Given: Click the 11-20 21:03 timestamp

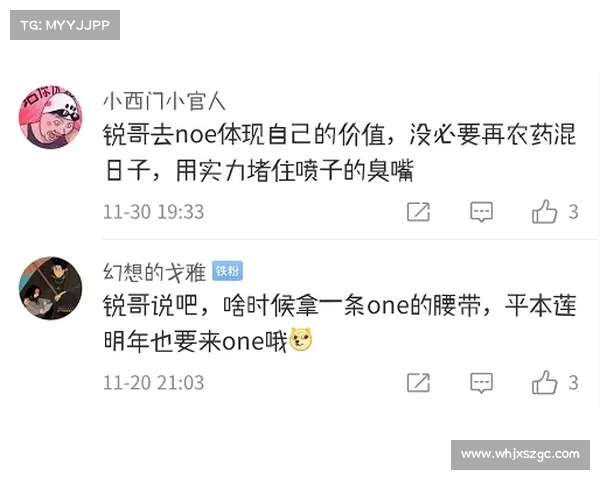Looking at the screenshot, I should (153, 383).
